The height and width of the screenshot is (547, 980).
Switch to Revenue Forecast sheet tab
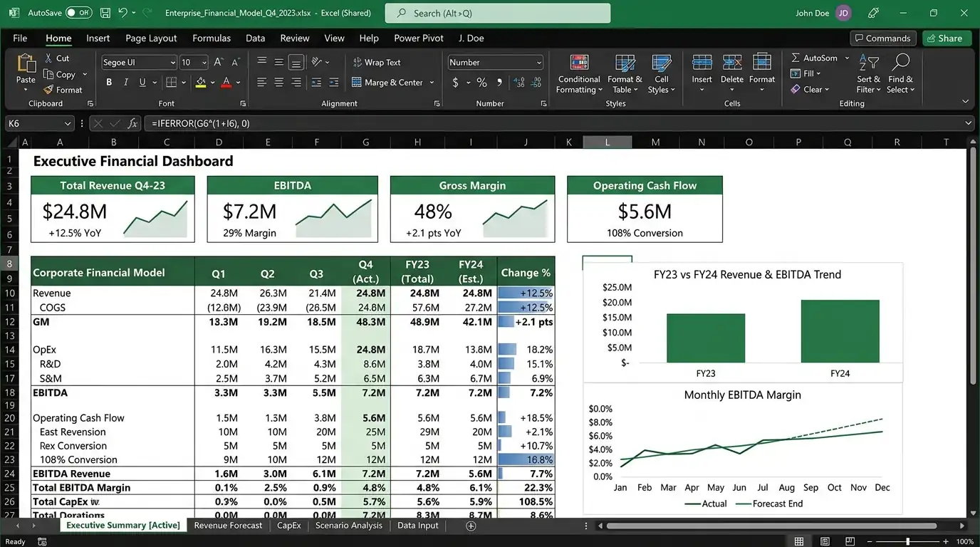click(228, 526)
